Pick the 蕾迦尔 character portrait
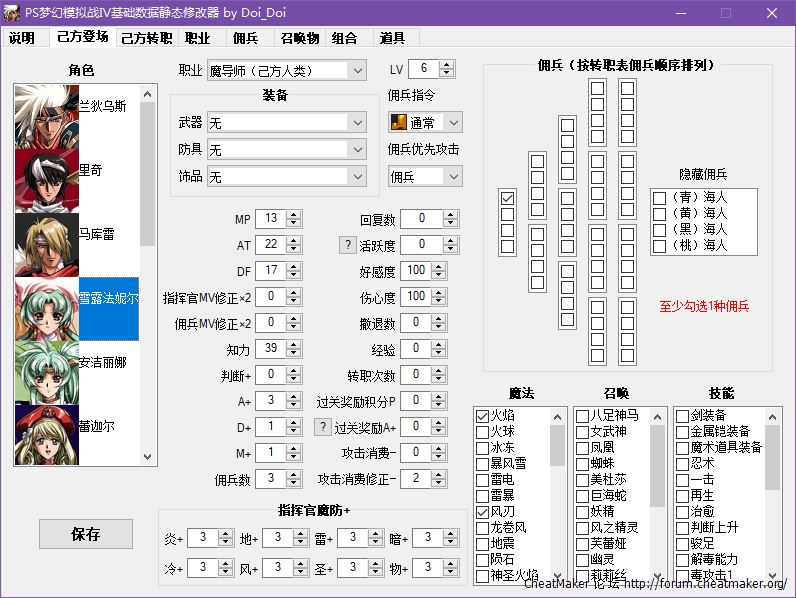796x598 pixels. 47,435
